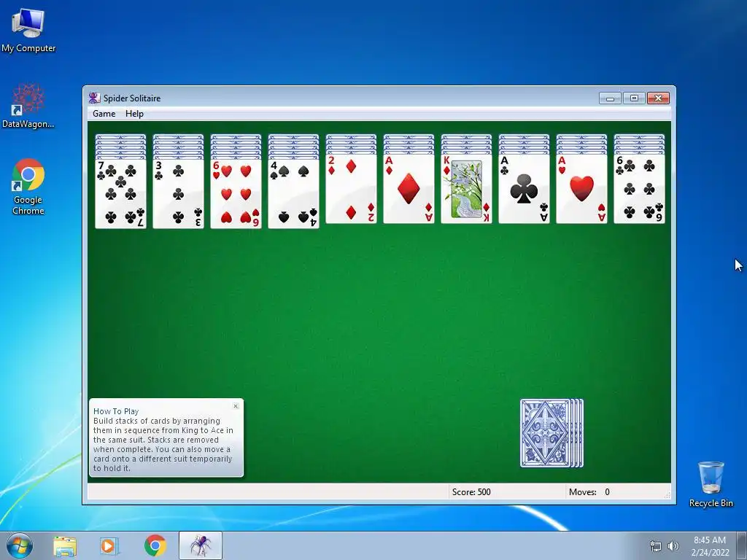Select the DataWagon desktop shortcut

point(28,106)
